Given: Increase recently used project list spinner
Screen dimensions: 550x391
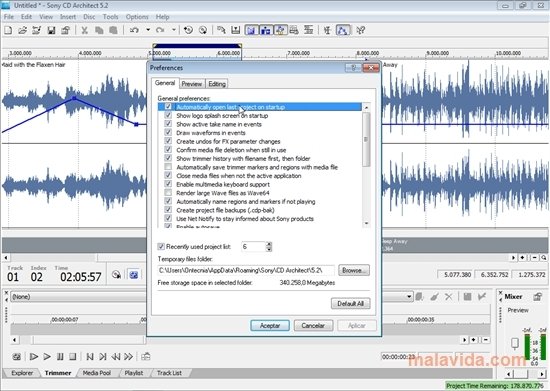Looking at the screenshot, I should pyautogui.click(x=269, y=244).
